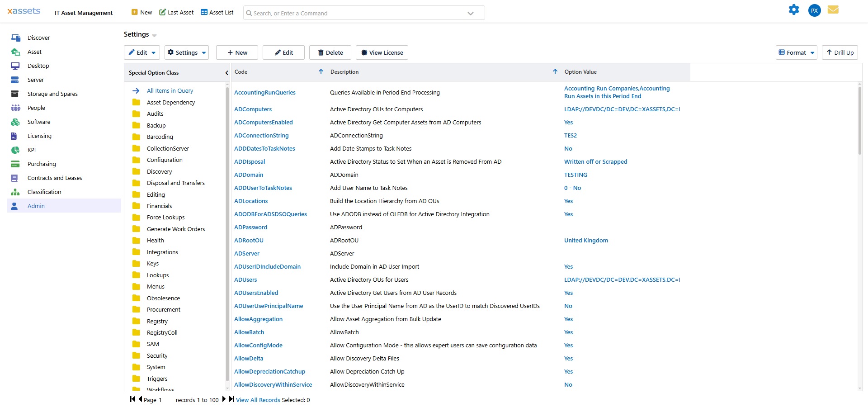Expand the search command dropdown arrow
This screenshot has width=868, height=412.
tap(471, 13)
